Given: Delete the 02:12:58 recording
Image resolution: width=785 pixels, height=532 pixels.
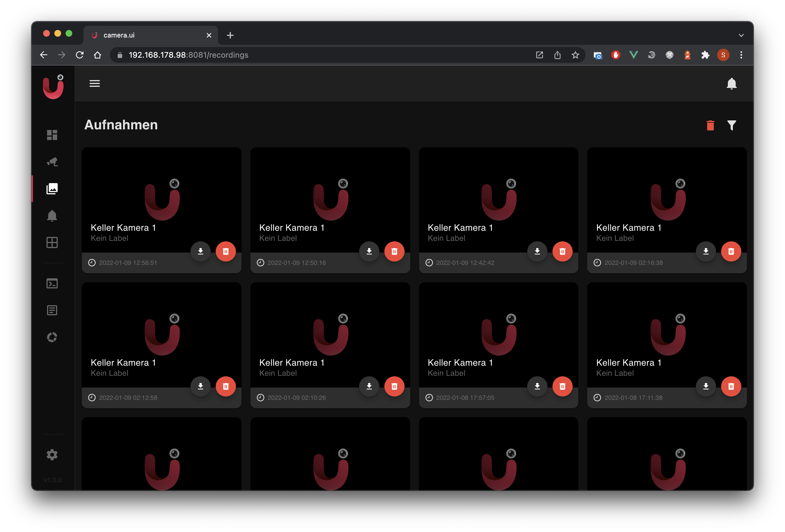Looking at the screenshot, I should [226, 386].
